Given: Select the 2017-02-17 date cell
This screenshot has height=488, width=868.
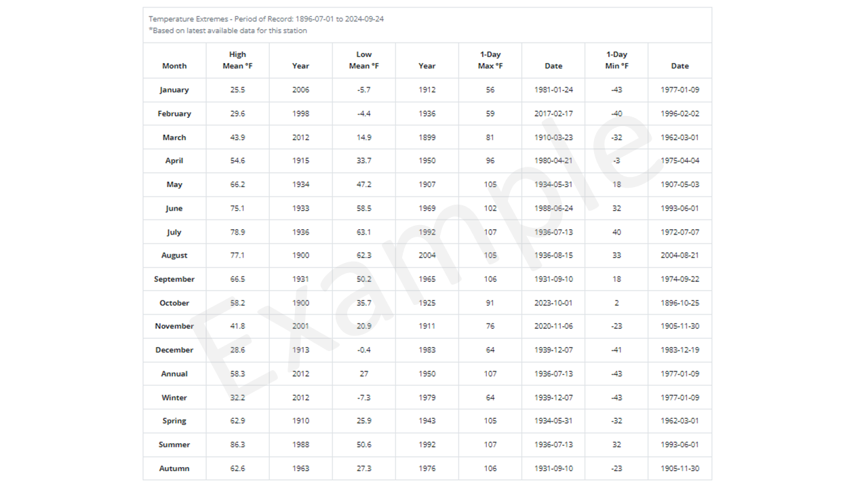Looking at the screenshot, I should [x=553, y=114].
